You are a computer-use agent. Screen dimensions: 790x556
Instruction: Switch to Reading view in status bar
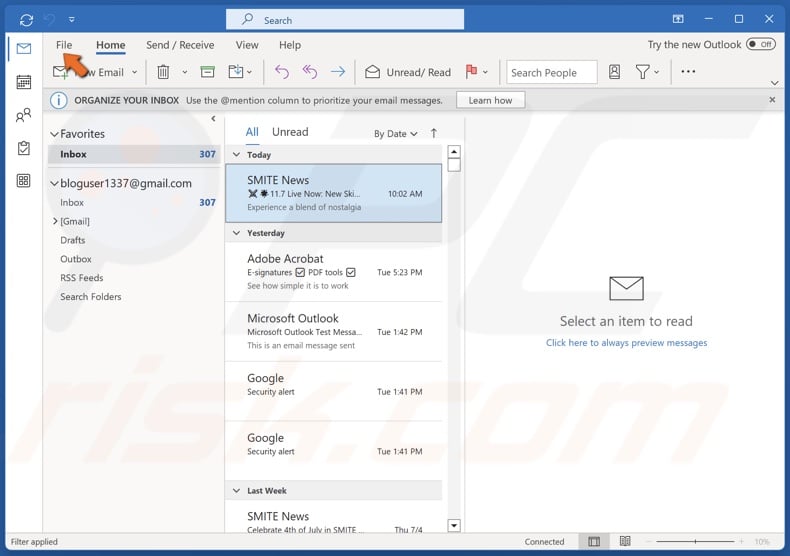625,541
